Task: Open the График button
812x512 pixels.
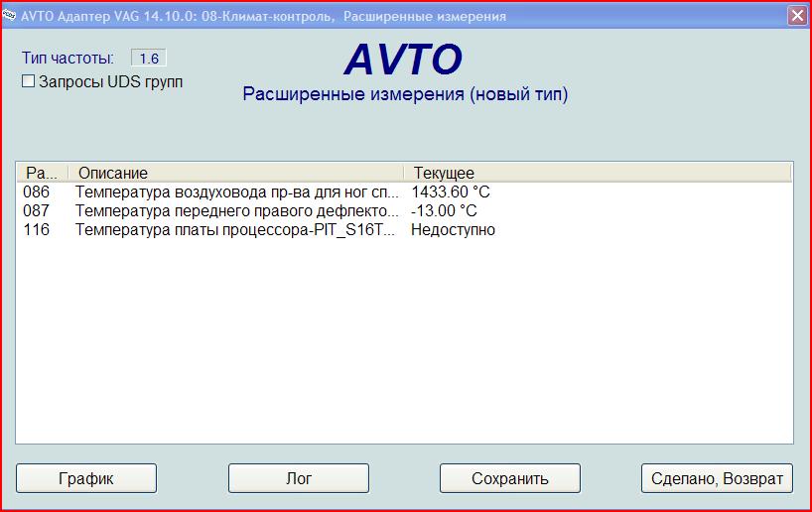Action: (x=86, y=478)
